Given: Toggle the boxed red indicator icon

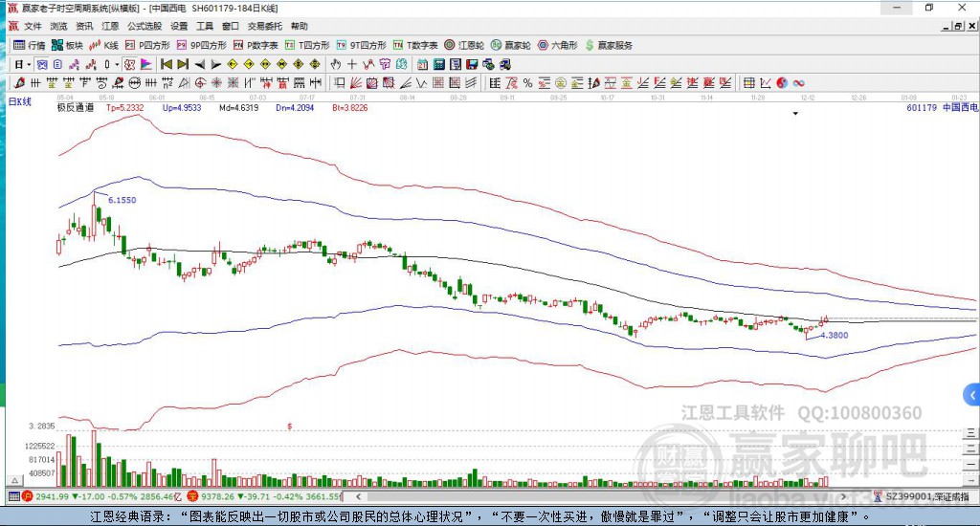Looking at the screenshot, I should pos(129,64).
